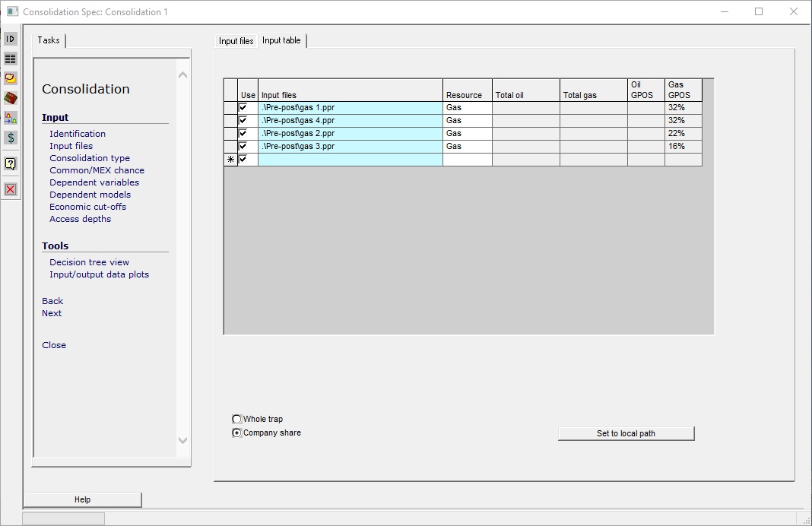Click the Help button at bottom

(x=82, y=499)
